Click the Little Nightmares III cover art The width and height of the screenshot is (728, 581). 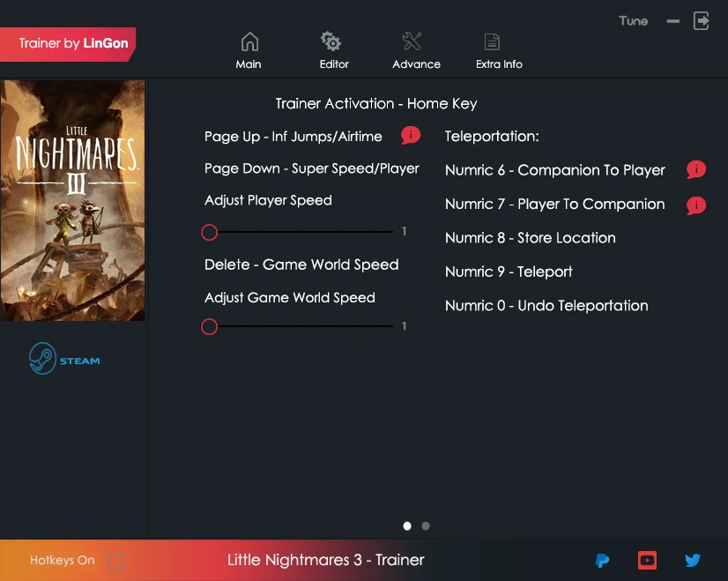tap(72, 200)
